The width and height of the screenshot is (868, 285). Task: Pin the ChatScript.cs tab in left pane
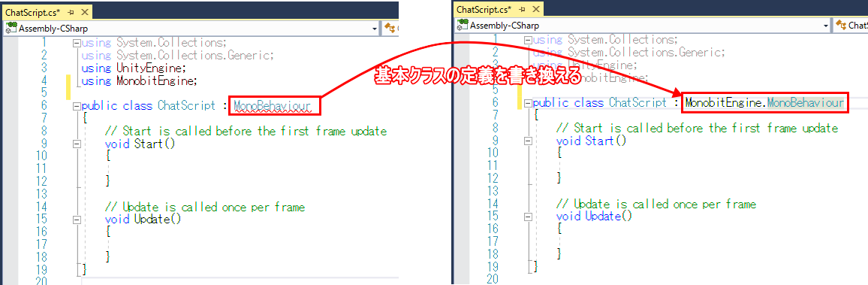point(71,11)
